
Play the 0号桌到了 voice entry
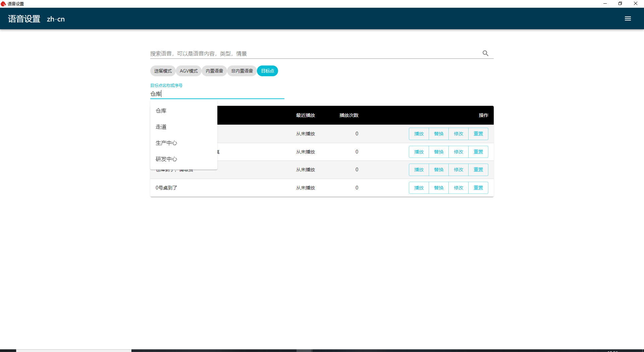click(419, 188)
